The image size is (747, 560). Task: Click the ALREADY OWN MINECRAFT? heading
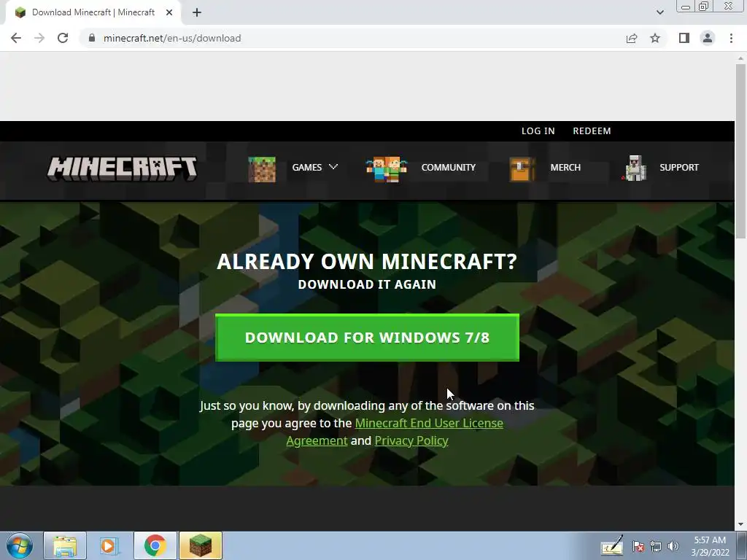pyautogui.click(x=367, y=262)
